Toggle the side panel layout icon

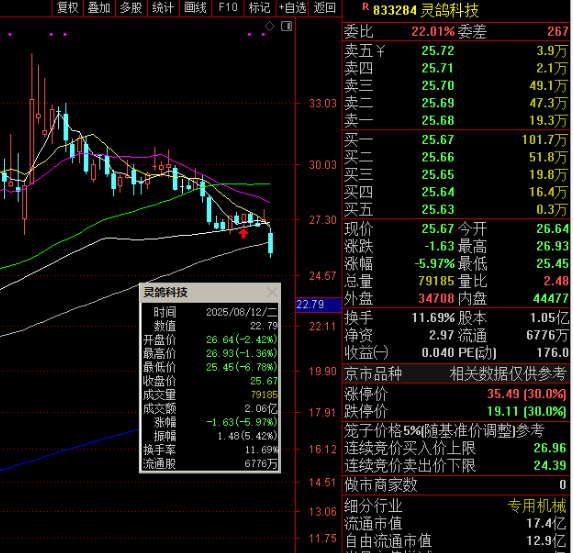(286, 26)
